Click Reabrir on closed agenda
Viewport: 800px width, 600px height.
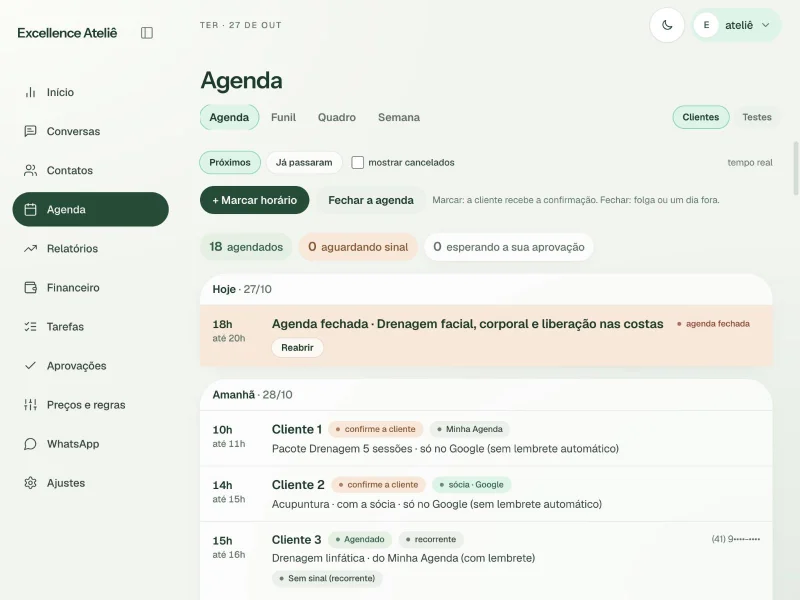(x=297, y=347)
